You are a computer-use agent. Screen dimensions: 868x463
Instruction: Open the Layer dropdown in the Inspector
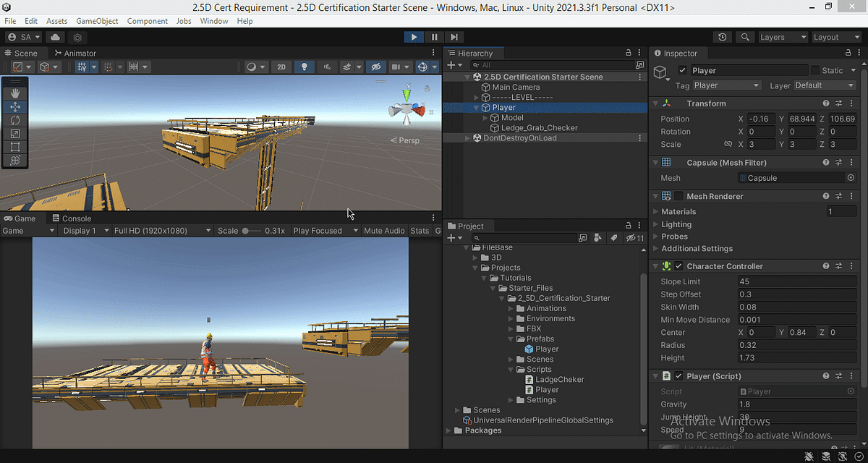[825, 85]
